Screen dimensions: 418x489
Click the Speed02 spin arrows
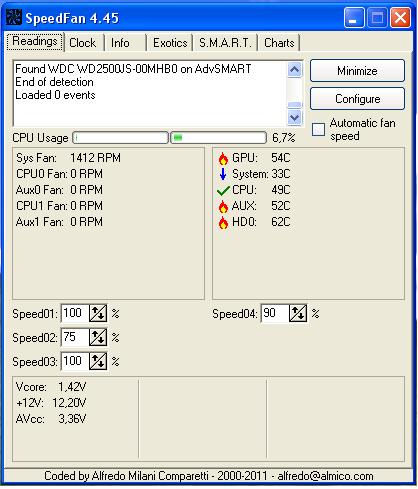coord(98,337)
